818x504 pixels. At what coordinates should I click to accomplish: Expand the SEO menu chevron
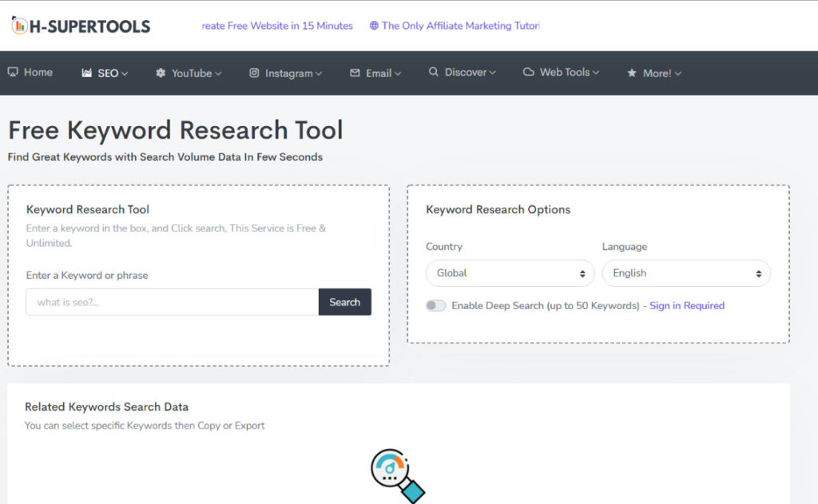click(x=125, y=73)
